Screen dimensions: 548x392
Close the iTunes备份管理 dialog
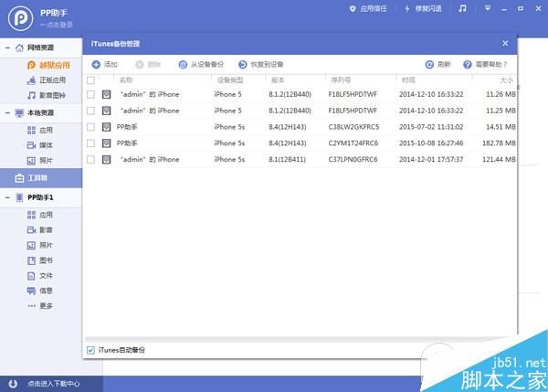505,43
